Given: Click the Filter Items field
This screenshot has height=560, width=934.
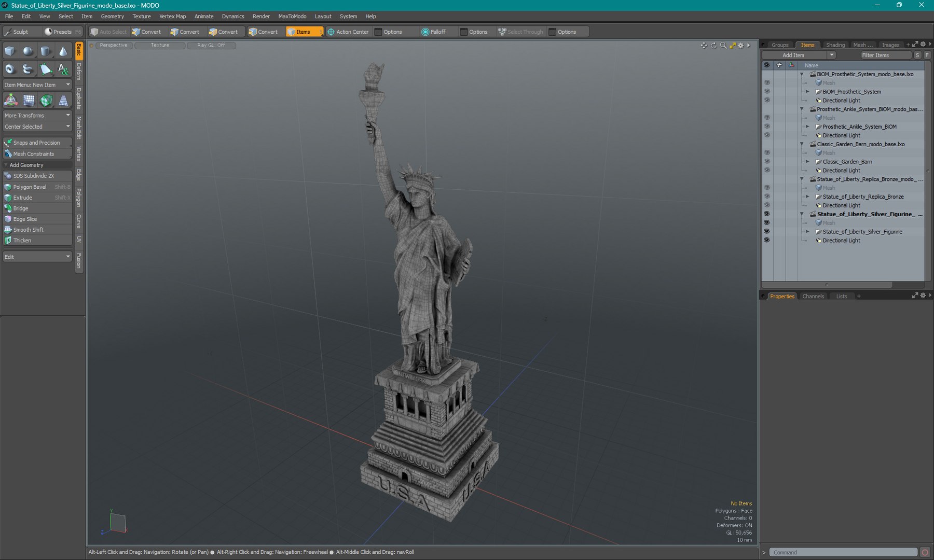Looking at the screenshot, I should pyautogui.click(x=886, y=55).
